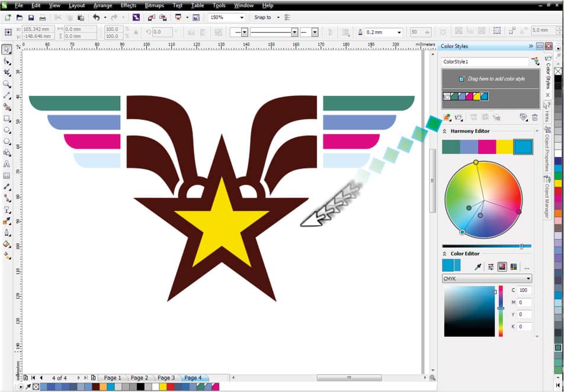Viewport: 564px width, 392px height.
Task: Collapse the Harmony Editor section
Action: pos(444,131)
